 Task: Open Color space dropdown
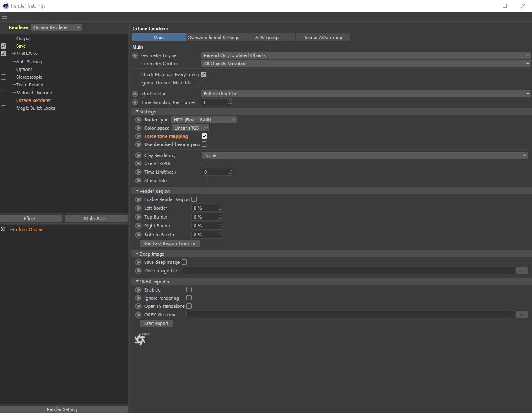[191, 128]
